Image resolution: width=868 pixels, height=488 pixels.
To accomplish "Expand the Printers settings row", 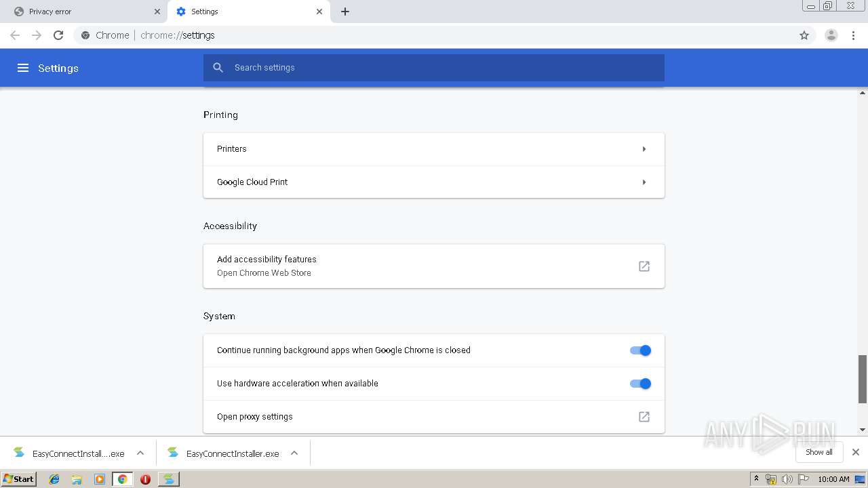I will click(434, 149).
